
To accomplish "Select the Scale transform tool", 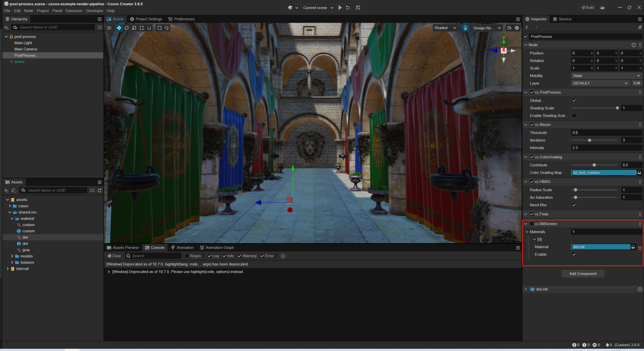I will [x=134, y=28].
